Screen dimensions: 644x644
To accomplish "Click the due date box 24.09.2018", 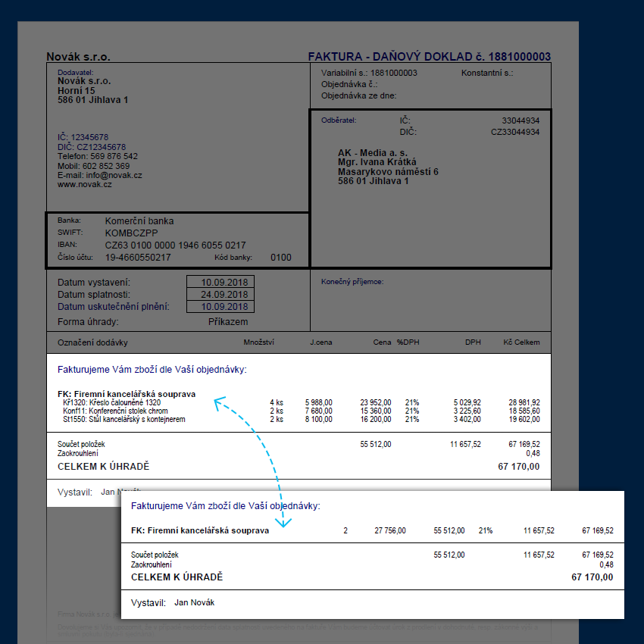I will (x=220, y=294).
